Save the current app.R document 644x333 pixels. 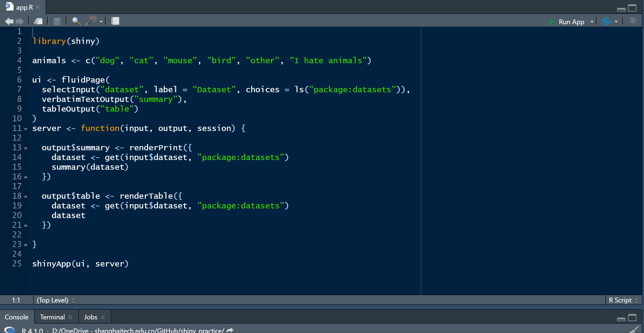pos(57,21)
